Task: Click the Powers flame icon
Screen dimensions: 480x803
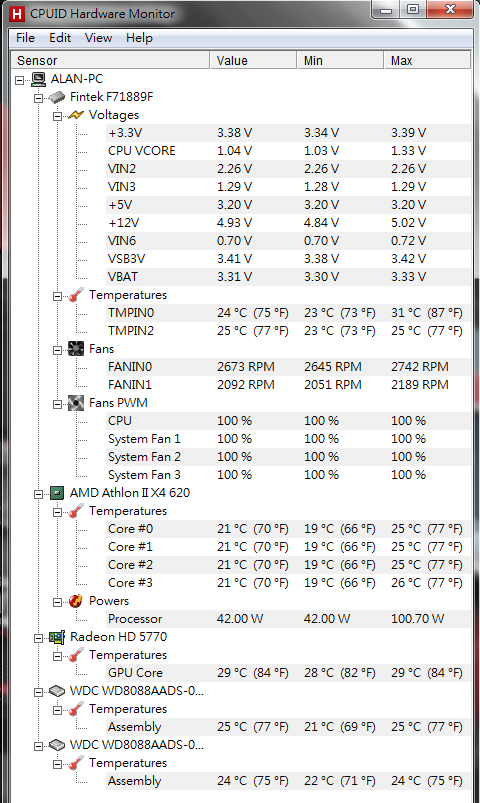Action: tap(76, 601)
